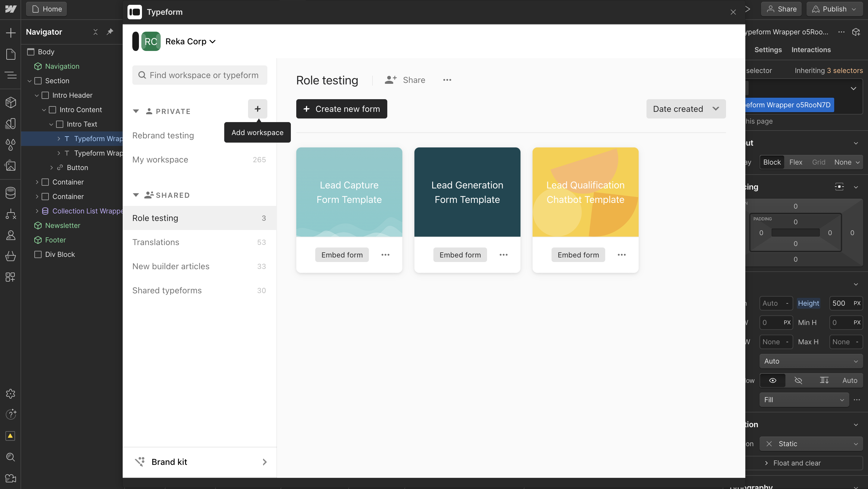Open the Pages panel icon
Image resolution: width=868 pixels, height=489 pixels.
click(11, 54)
